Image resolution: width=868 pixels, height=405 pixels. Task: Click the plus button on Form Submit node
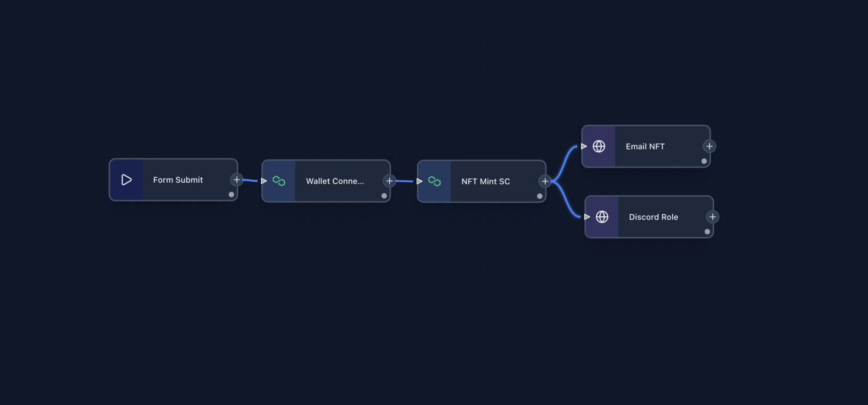(236, 180)
